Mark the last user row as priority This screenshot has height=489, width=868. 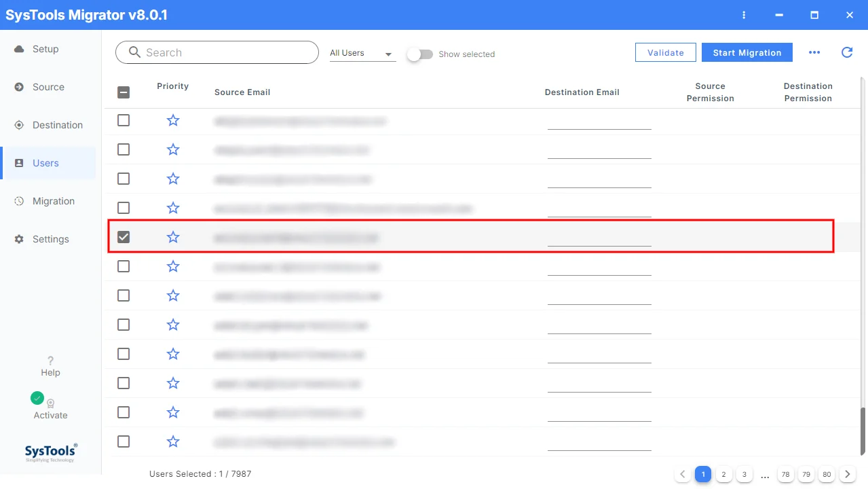[x=173, y=441]
